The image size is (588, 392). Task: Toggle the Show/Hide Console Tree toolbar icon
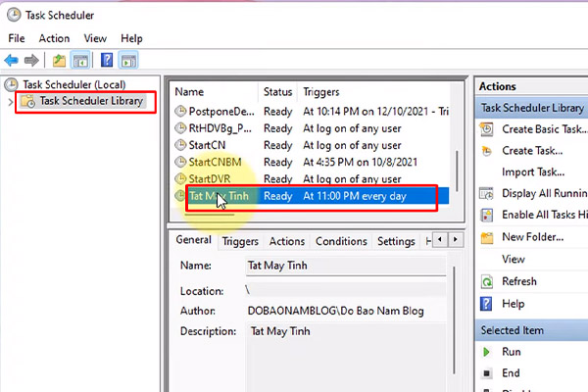pyautogui.click(x=80, y=60)
